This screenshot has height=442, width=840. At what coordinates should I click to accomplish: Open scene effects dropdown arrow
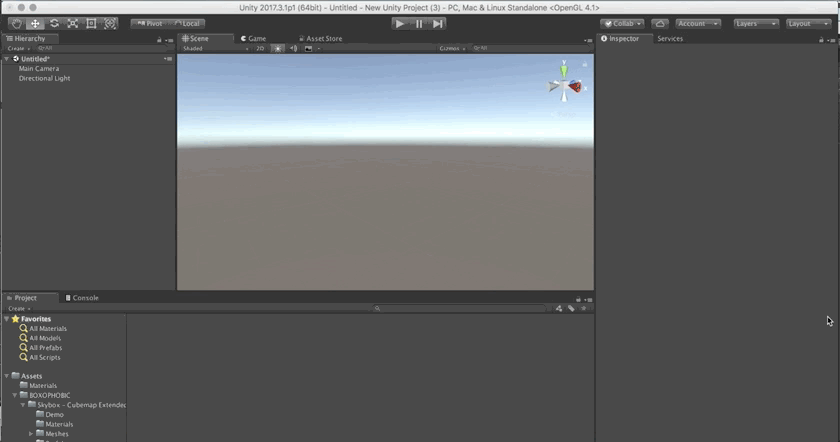click(x=319, y=48)
